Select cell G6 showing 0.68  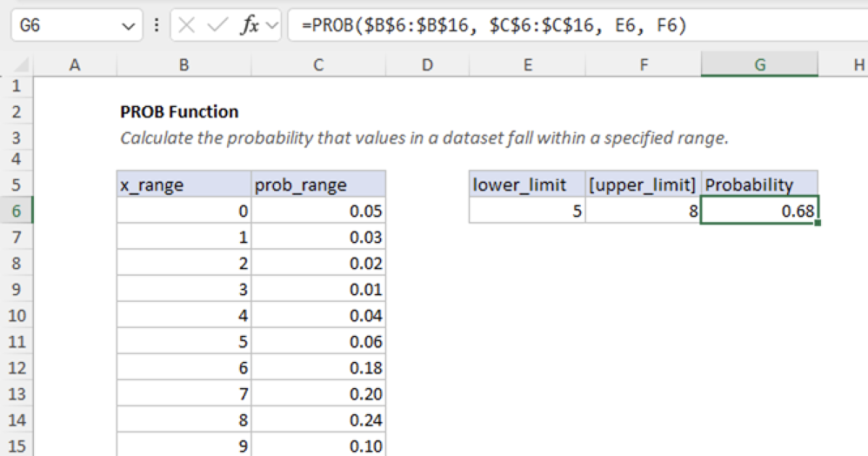point(759,211)
